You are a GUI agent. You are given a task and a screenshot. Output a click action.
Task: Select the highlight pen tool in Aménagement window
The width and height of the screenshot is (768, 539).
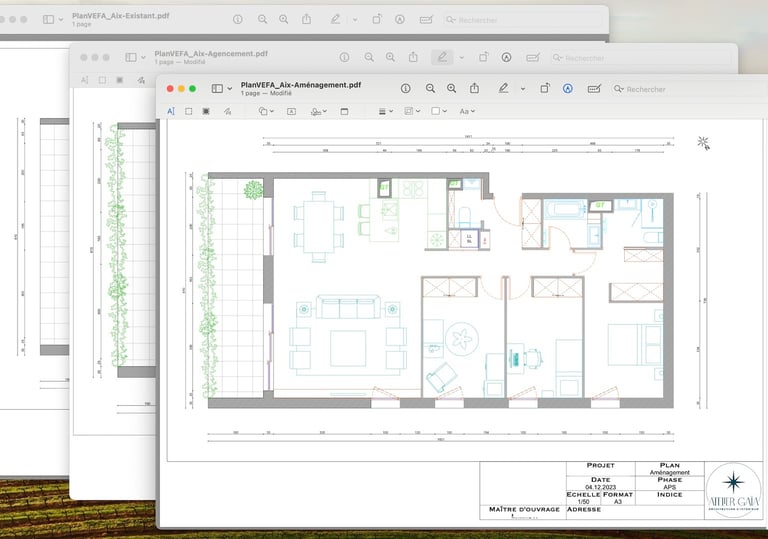point(501,89)
